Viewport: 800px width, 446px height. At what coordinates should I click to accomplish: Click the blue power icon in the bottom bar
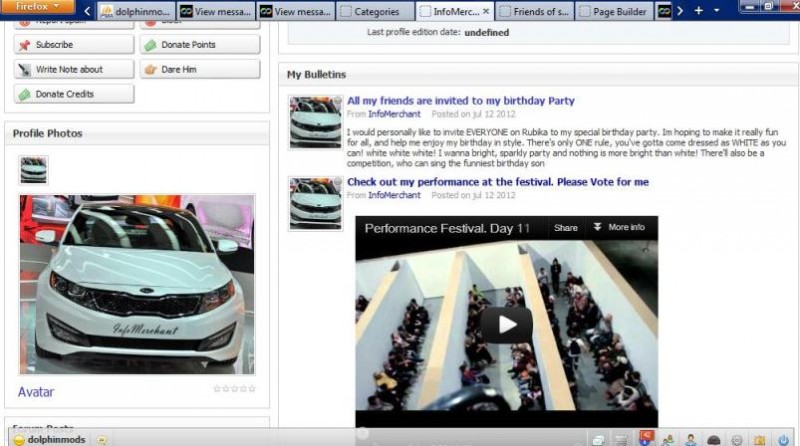point(784,440)
